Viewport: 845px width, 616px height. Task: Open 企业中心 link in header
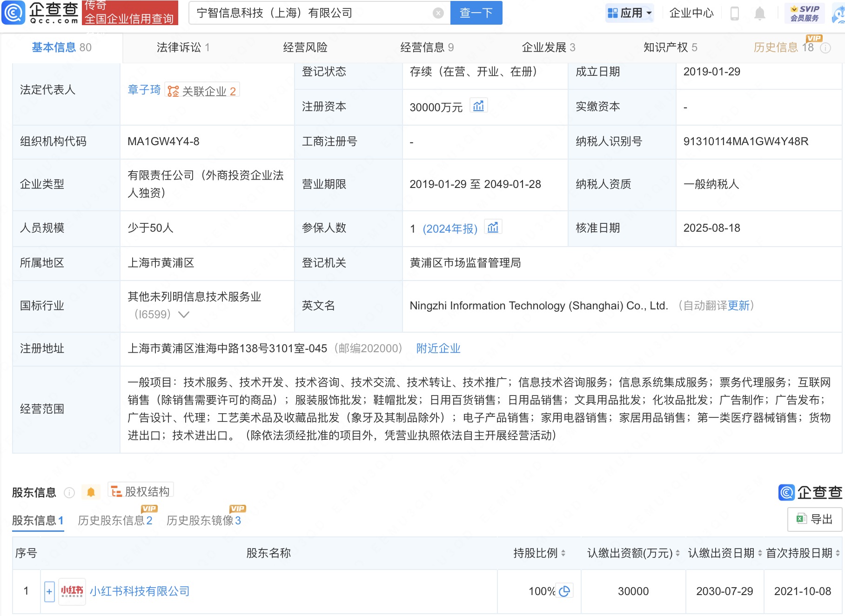[x=691, y=13]
